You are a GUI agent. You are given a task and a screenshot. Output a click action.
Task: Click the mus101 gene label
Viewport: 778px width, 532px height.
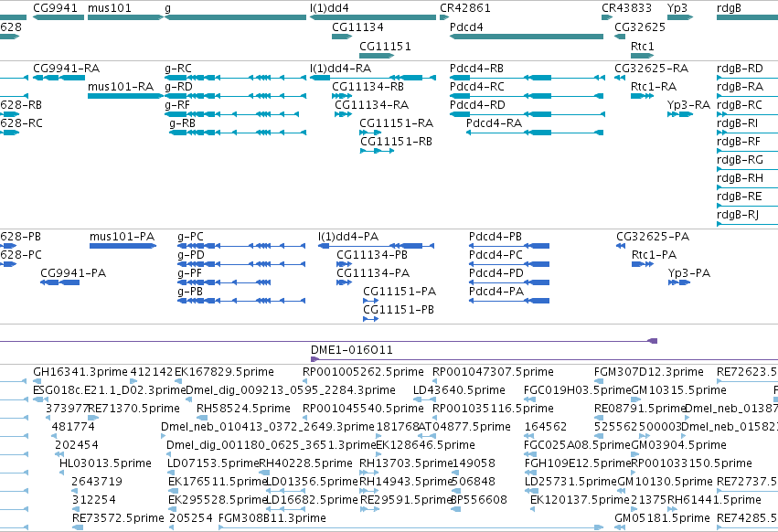point(109,8)
